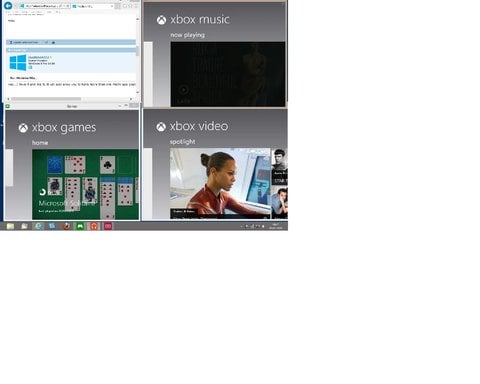480x384 pixels.
Task: Open the spotlight movie image in xbox video
Action: tap(220, 184)
